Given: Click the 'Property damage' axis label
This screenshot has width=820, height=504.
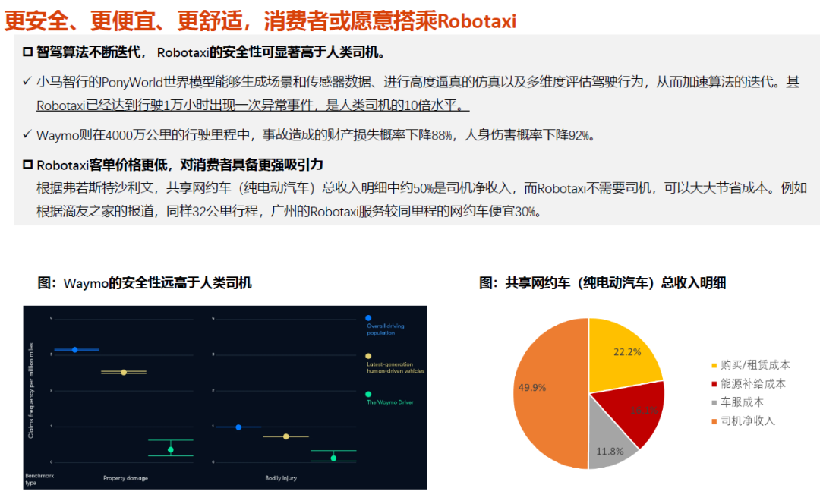Looking at the screenshot, I should pyautogui.click(x=125, y=478).
